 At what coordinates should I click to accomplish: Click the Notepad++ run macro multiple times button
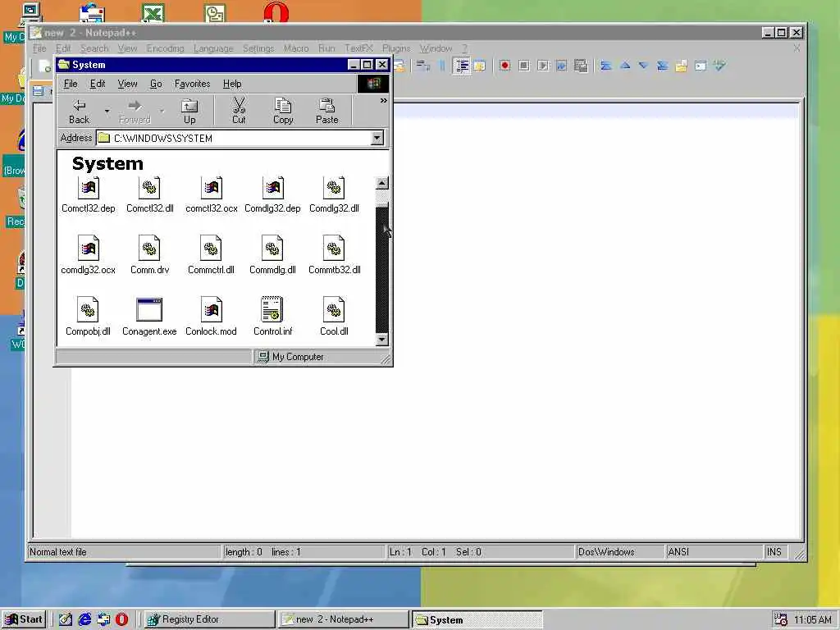coord(561,66)
